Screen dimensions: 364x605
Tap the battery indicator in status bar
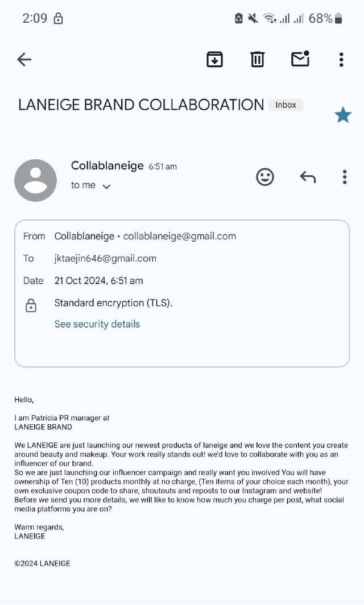click(338, 19)
